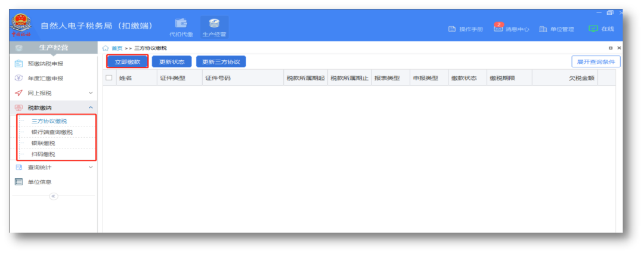Image resolution: width=644 pixels, height=254 pixels.
Task: Click the home icon in breadcrumb
Action: (105, 48)
